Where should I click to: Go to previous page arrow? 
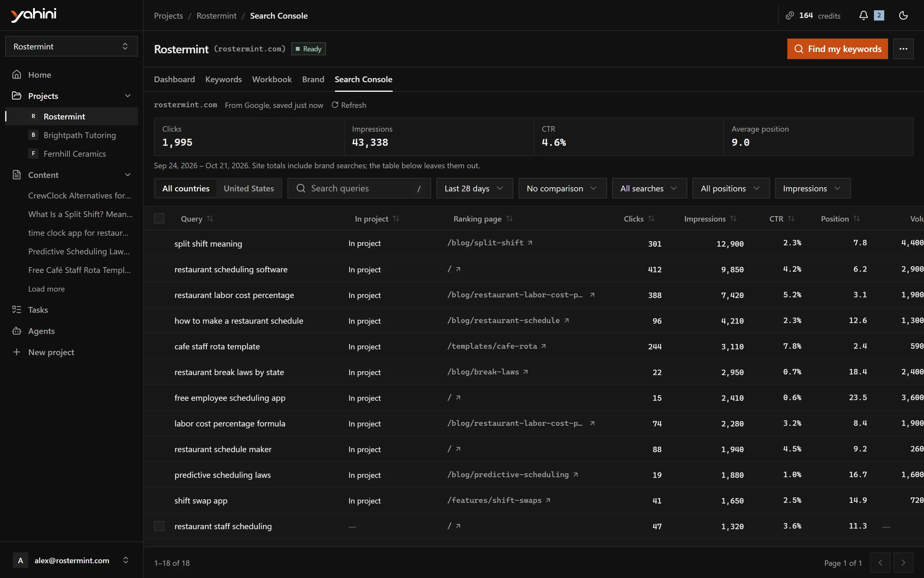coord(880,562)
